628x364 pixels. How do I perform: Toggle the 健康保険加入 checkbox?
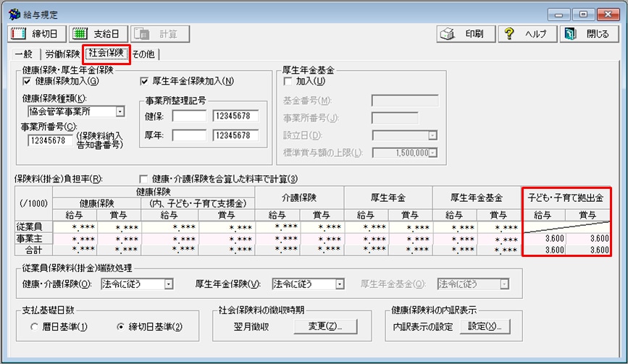pyautogui.click(x=28, y=81)
